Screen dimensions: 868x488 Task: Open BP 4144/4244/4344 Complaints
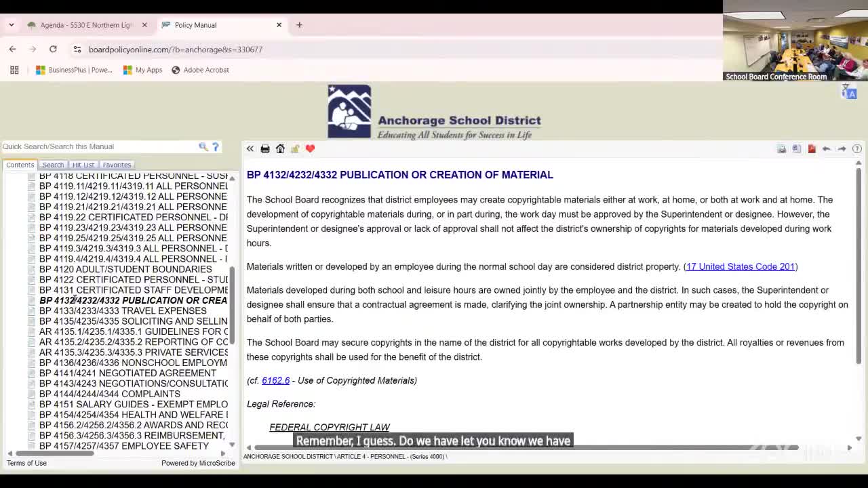tap(110, 394)
